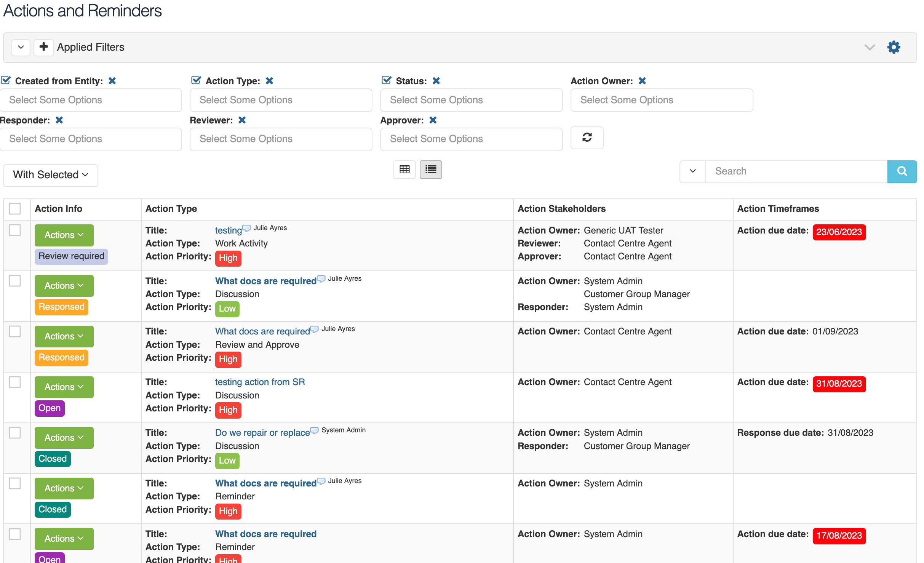Image resolution: width=924 pixels, height=563 pixels.
Task: Expand the Actions dropdown on the first row
Action: (x=63, y=235)
